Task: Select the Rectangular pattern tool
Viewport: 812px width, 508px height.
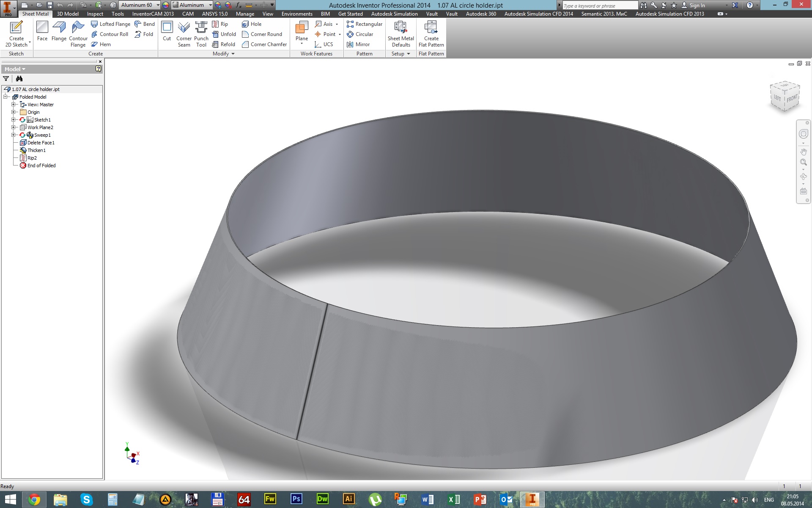Action: click(364, 24)
